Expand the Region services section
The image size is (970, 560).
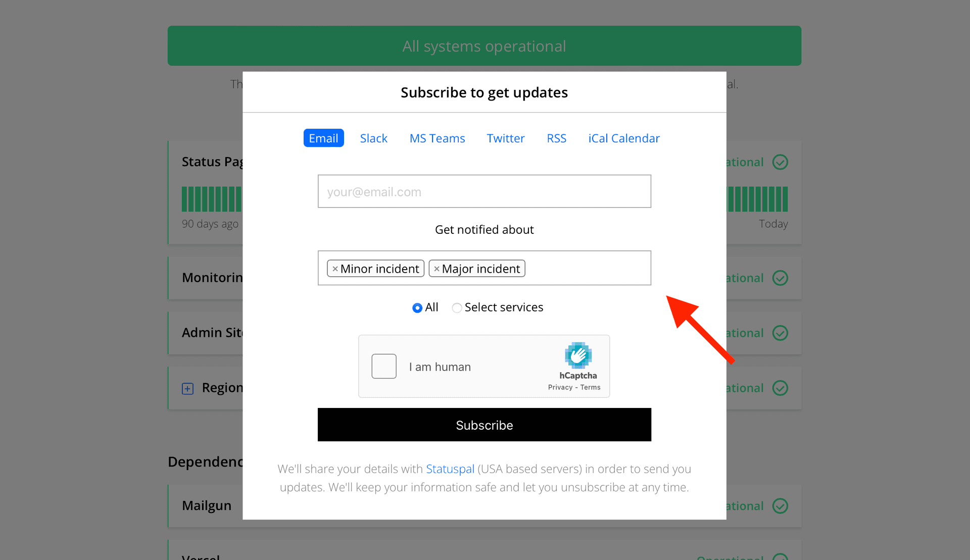point(187,387)
